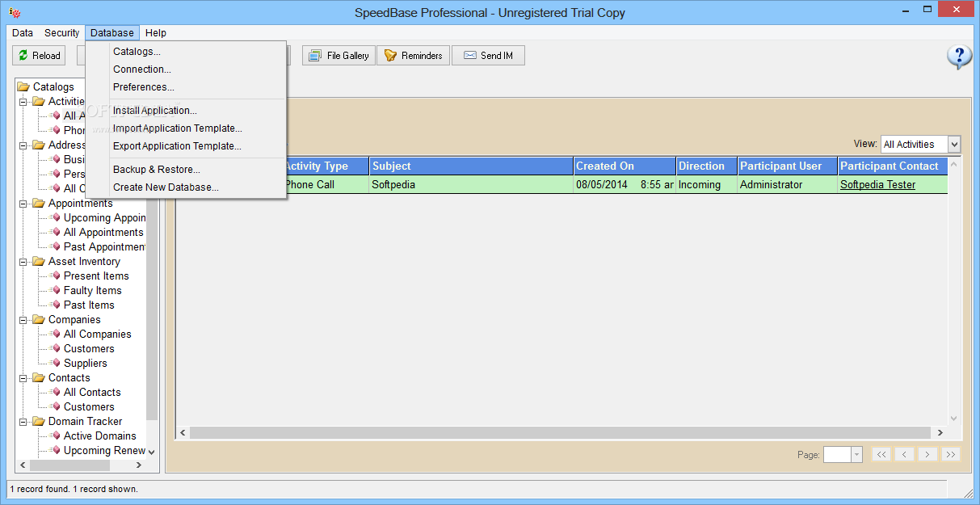980x505 pixels.
Task: Select Import Application Template... menu entry
Action: coord(186,128)
